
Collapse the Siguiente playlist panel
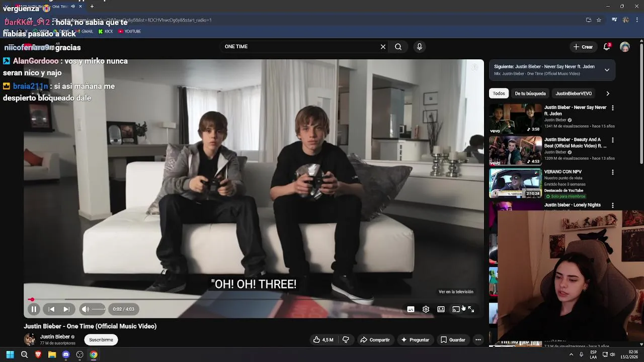pos(607,70)
